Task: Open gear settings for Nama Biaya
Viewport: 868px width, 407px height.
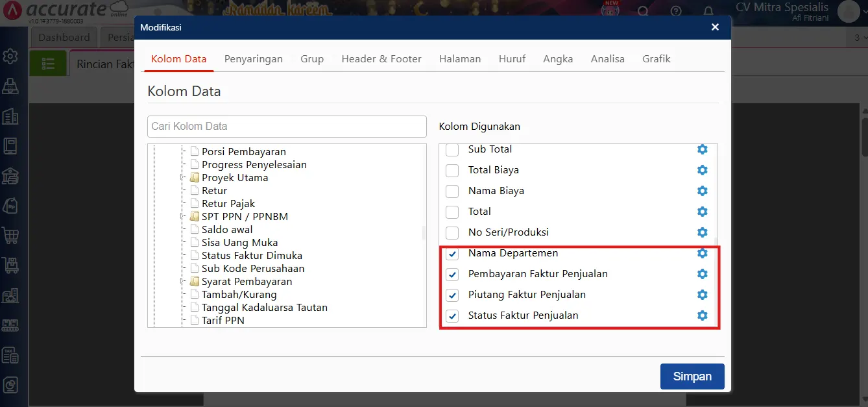Action: (702, 191)
